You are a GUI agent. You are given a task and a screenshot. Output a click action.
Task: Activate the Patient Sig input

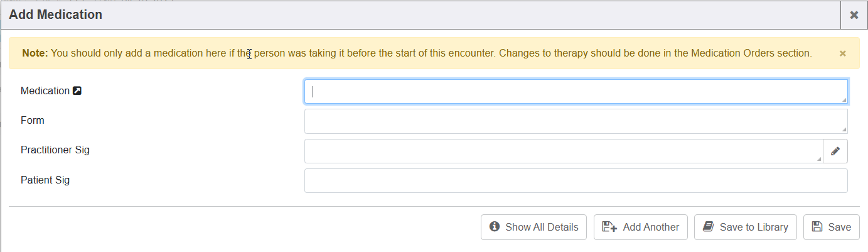pos(576,180)
